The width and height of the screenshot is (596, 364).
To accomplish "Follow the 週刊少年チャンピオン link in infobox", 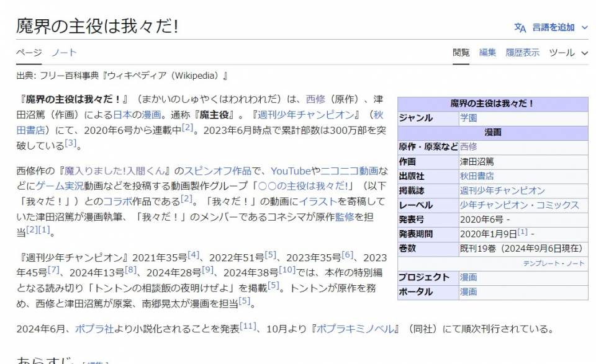I will 502,190.
